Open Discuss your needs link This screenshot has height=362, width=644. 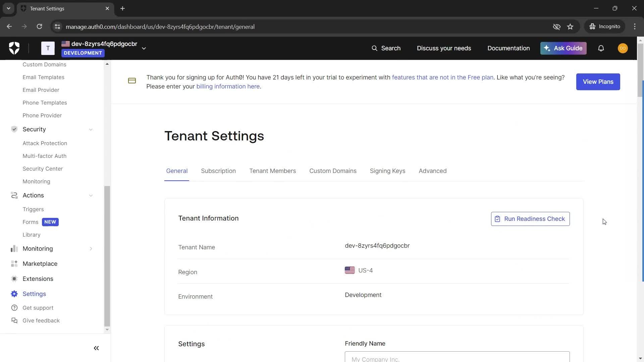point(444,48)
